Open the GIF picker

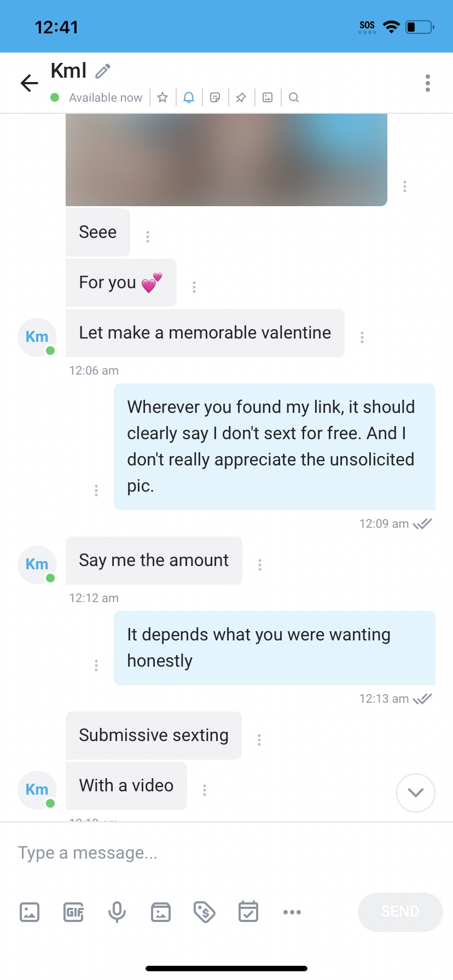click(x=73, y=912)
